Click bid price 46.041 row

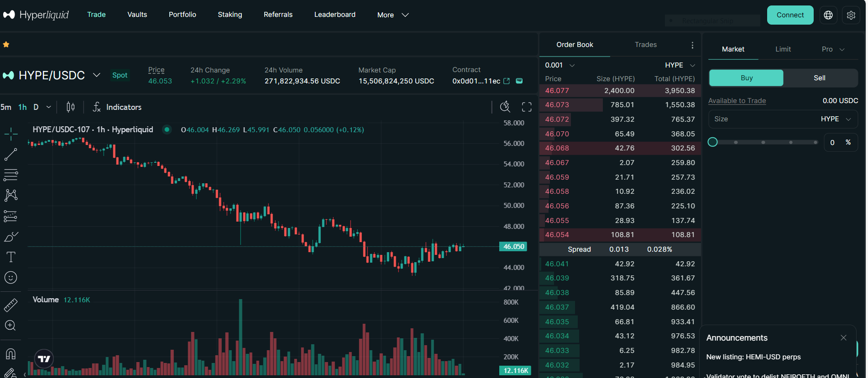(620, 264)
